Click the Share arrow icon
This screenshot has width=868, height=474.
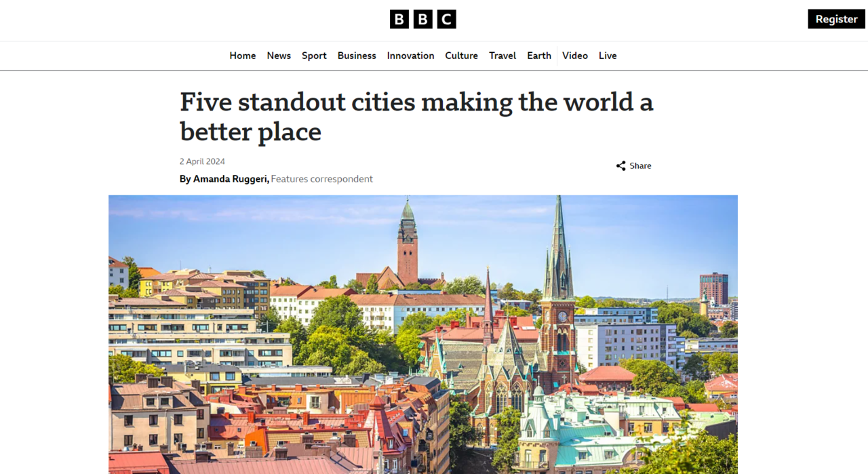point(620,166)
